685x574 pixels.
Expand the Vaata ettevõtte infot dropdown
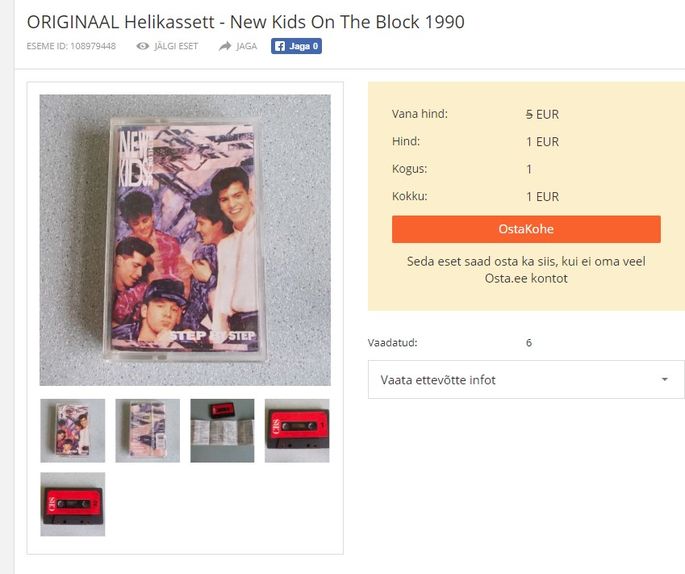tap(526, 380)
